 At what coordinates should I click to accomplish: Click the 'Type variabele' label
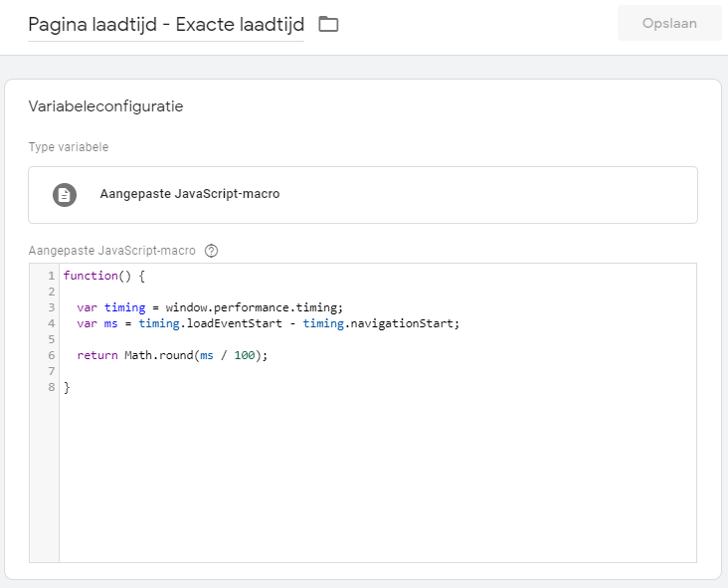[x=69, y=147]
